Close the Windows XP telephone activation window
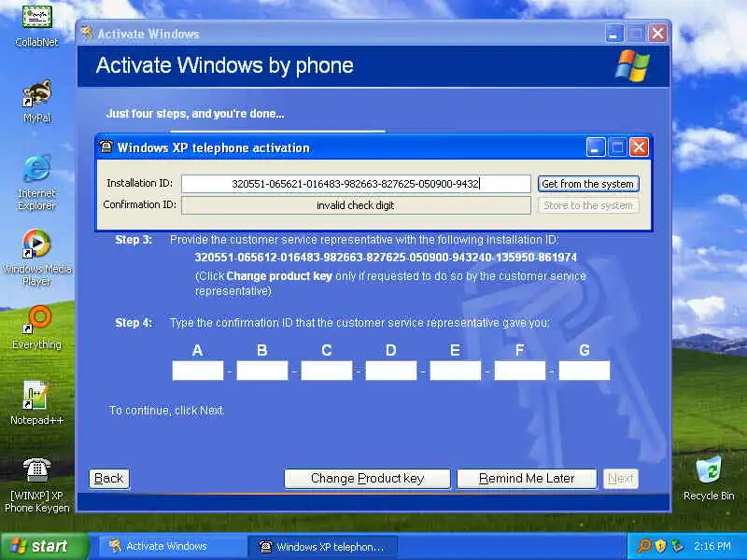Image resolution: width=747 pixels, height=560 pixels. tap(639, 147)
